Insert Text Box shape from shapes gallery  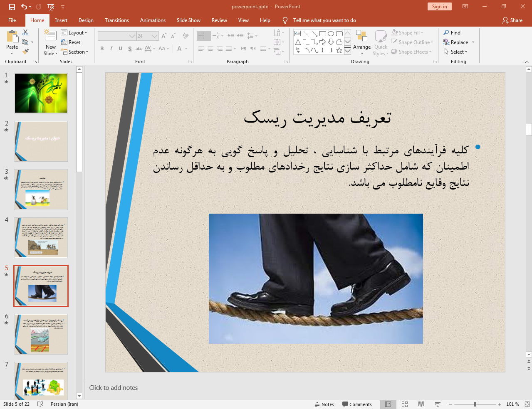pyautogui.click(x=298, y=34)
